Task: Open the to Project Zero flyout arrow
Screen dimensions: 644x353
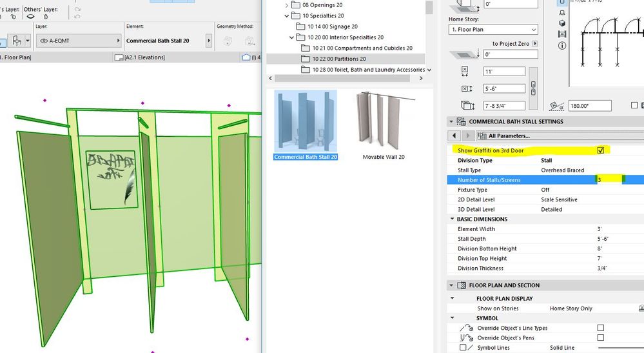Action: click(535, 43)
